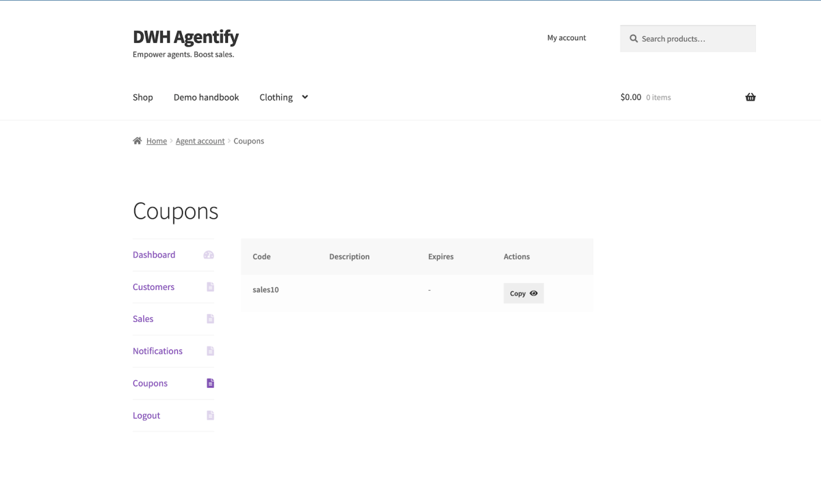Screen dimensions: 821x504
Task: Click the Dashboard gauge icon
Action: click(x=209, y=255)
